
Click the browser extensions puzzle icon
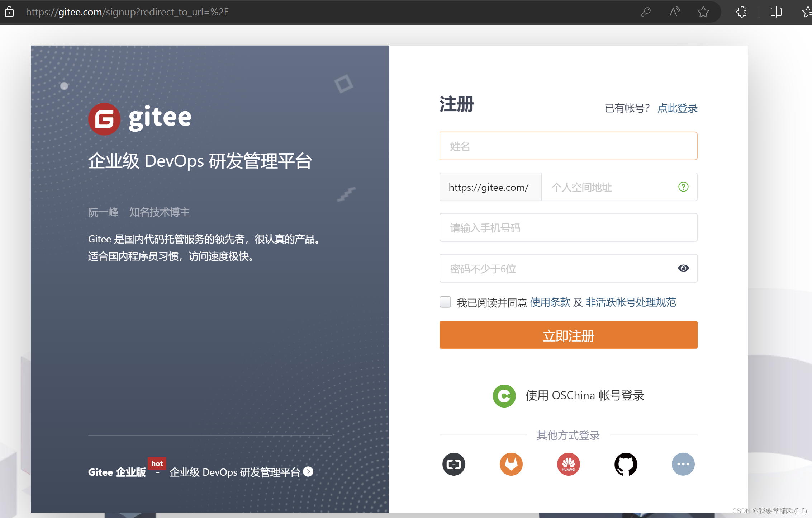pos(741,12)
